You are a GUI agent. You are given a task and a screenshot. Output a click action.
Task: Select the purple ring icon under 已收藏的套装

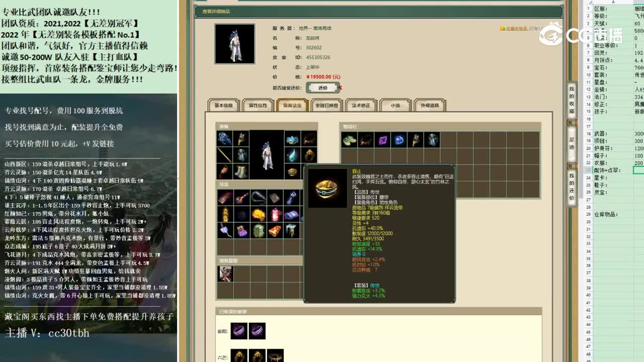239,331
